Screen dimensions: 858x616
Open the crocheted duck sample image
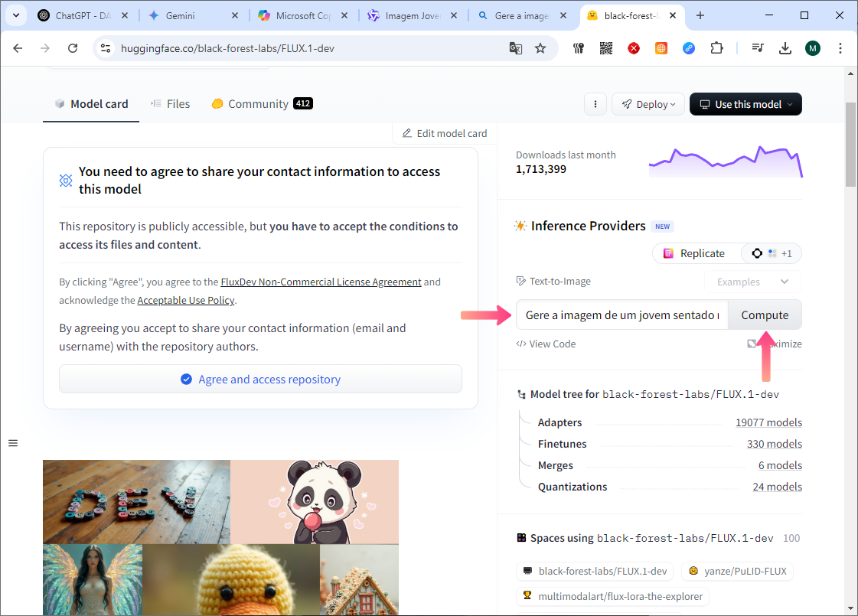(x=231, y=580)
